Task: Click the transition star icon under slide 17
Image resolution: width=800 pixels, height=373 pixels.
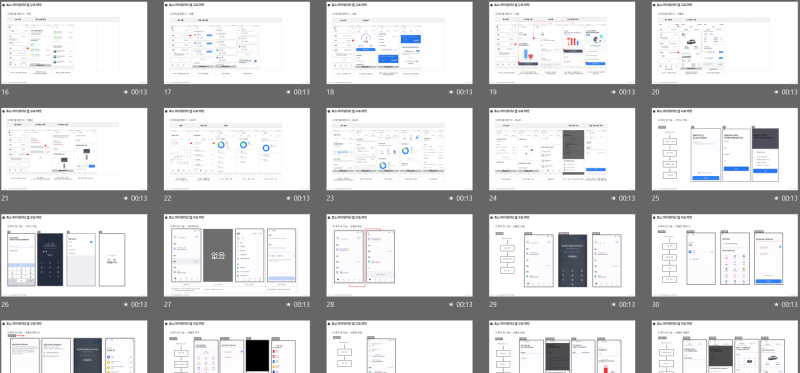Action: tap(288, 92)
